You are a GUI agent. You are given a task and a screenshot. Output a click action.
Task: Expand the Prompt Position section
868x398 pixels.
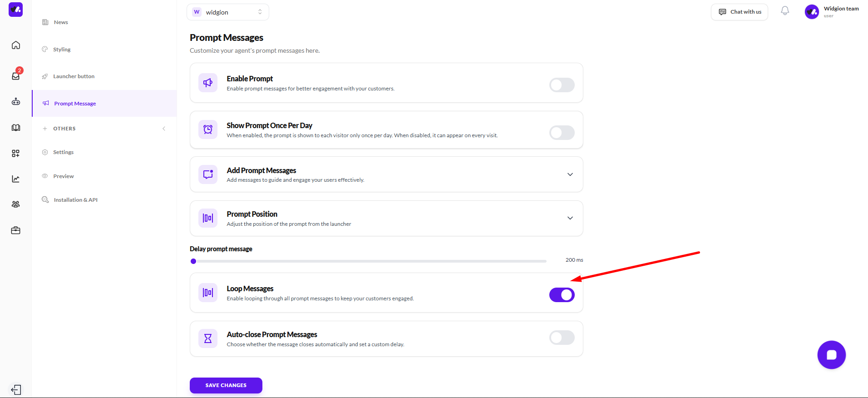point(570,218)
